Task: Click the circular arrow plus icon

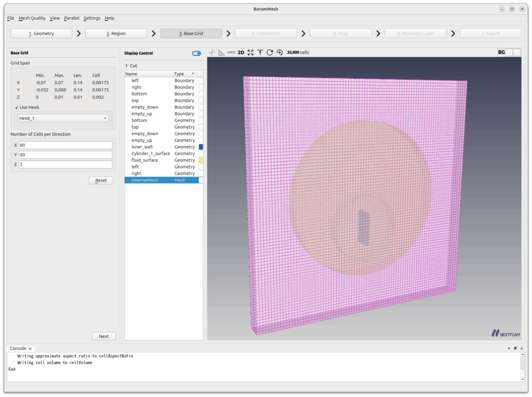Action: point(280,52)
